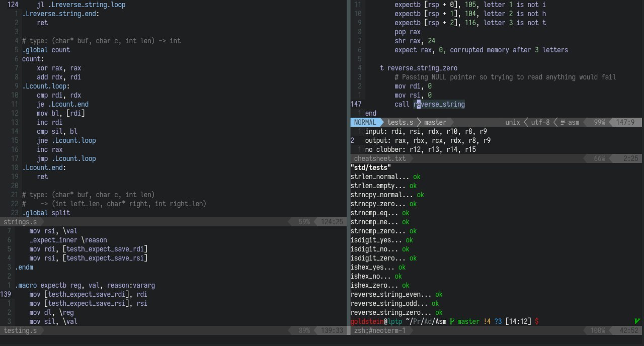644x346 pixels.
Task: Click the goldstein username in the shell prompt
Action: tap(367, 321)
